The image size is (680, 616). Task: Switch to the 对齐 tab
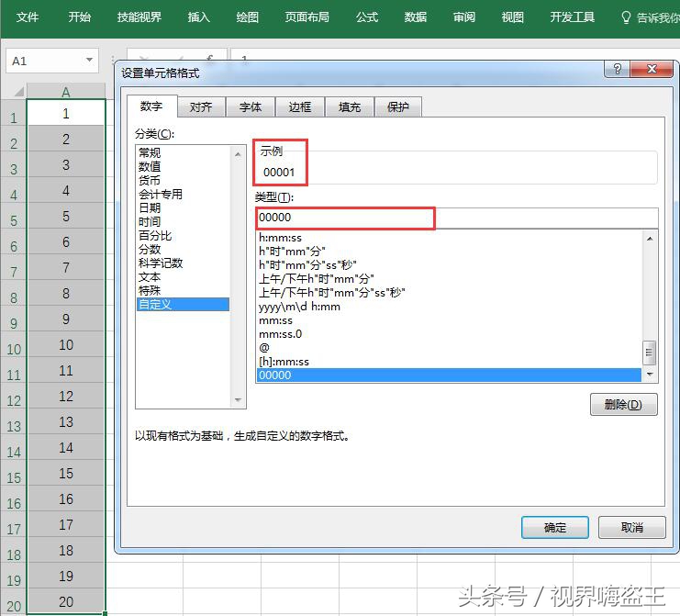tap(201, 107)
